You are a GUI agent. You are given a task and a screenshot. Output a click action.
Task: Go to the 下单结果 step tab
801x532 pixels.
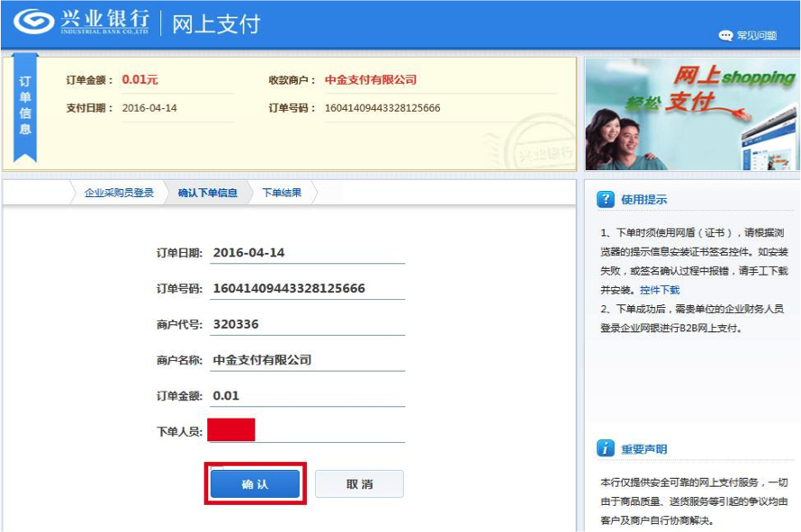(x=282, y=193)
